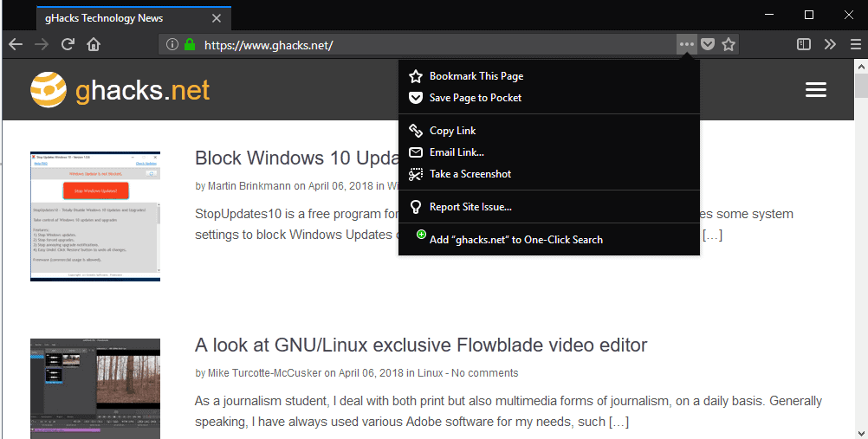The height and width of the screenshot is (439, 868).
Task: Click the bookmark star in address bar
Action: pyautogui.click(x=729, y=44)
